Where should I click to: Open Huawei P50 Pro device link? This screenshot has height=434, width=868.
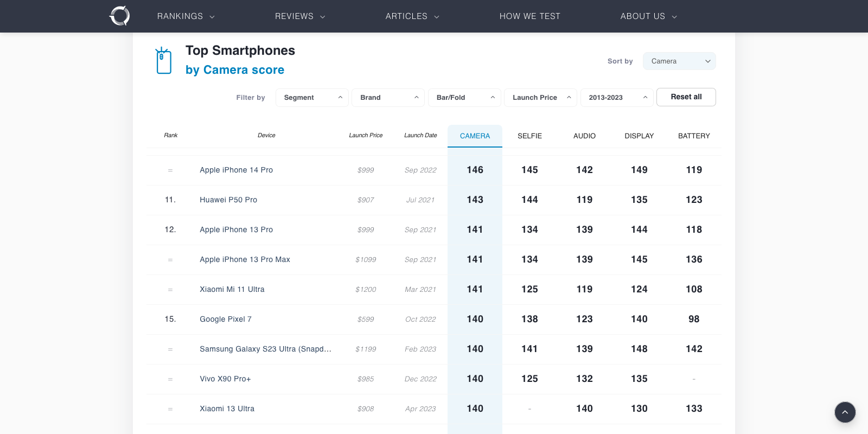pyautogui.click(x=228, y=200)
